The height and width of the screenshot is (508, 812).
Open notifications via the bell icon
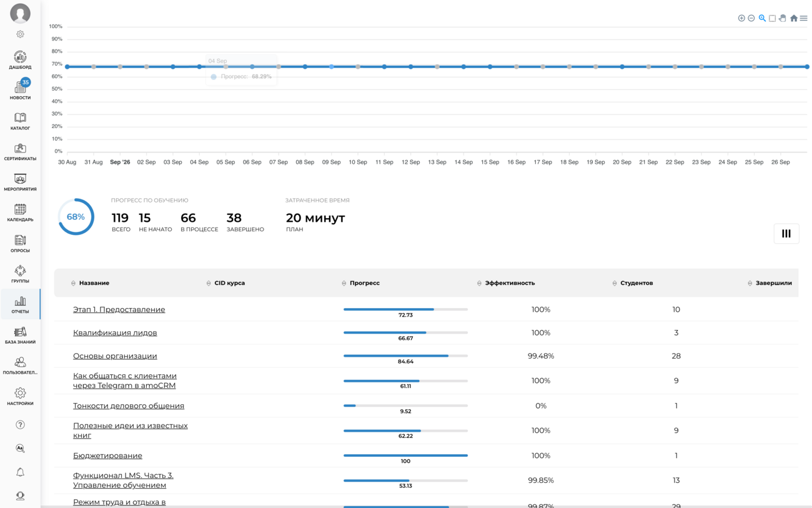[20, 472]
